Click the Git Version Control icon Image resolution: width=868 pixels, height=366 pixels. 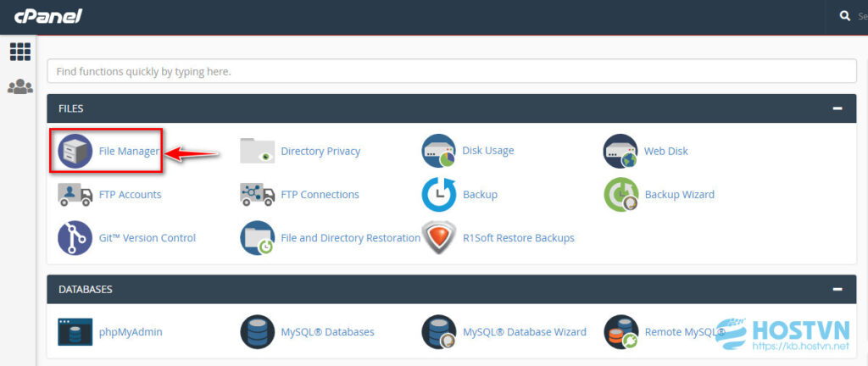[75, 238]
